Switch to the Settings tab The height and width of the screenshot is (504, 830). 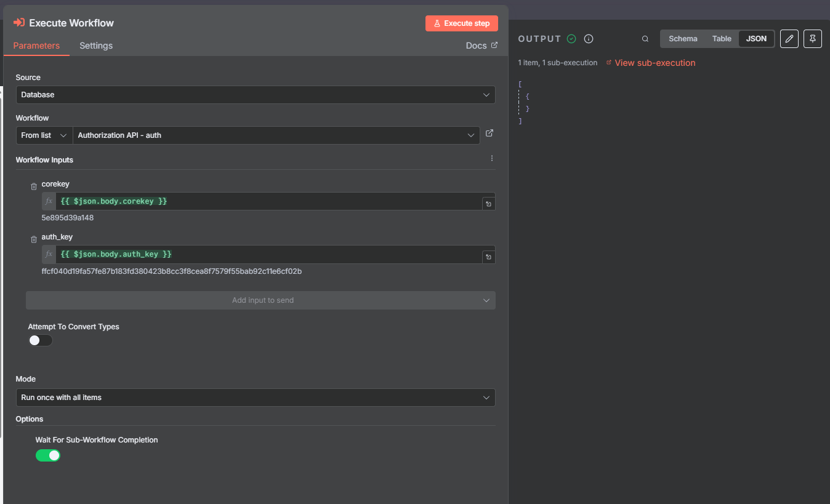pos(95,46)
